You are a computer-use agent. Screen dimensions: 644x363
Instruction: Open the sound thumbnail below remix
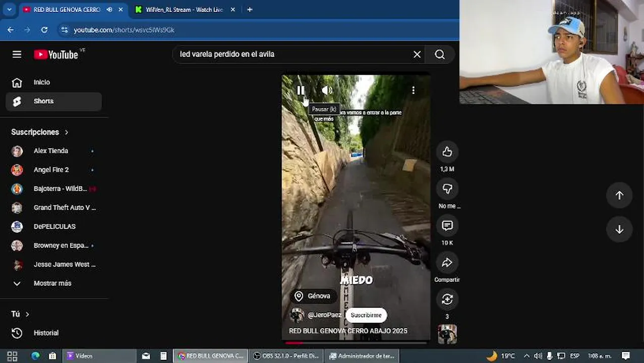pyautogui.click(x=447, y=334)
